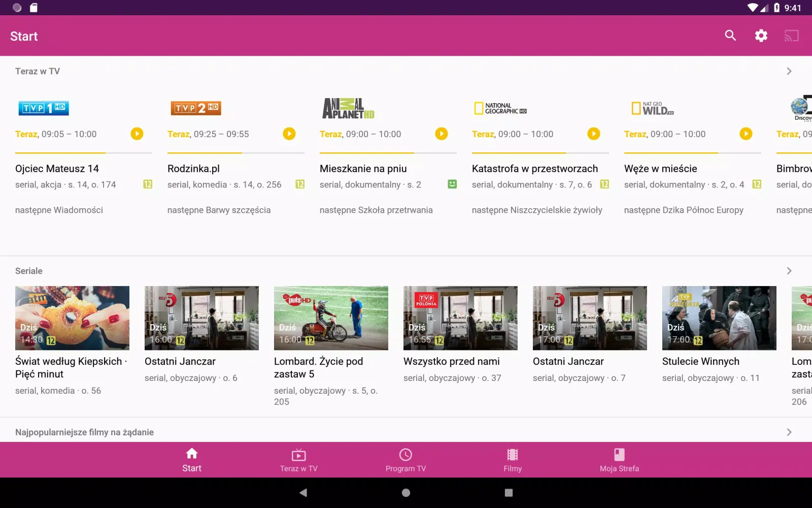Play Węże w mieście on Nat Geo Wild
This screenshot has width=812, height=508.
746,134
